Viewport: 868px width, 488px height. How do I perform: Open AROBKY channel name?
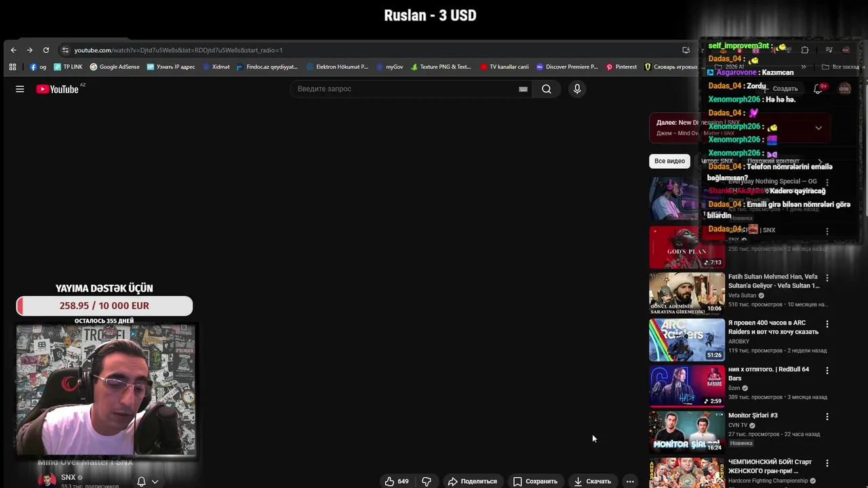coord(738,342)
